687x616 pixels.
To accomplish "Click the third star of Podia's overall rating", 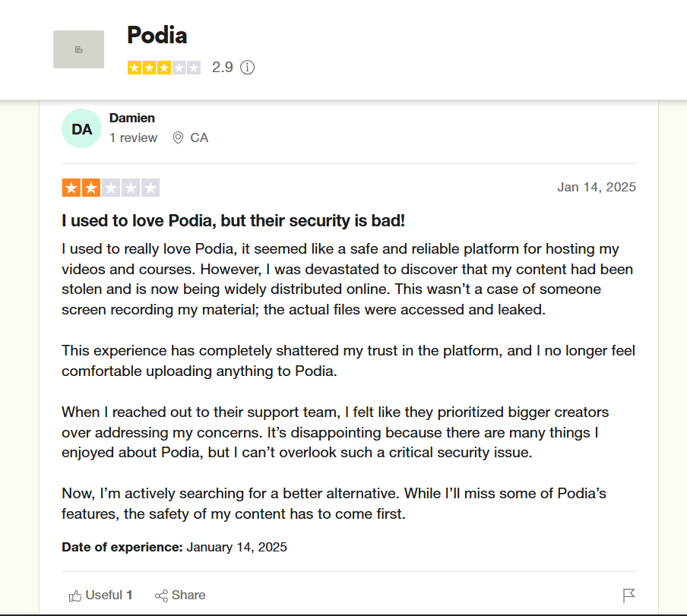I will [164, 68].
